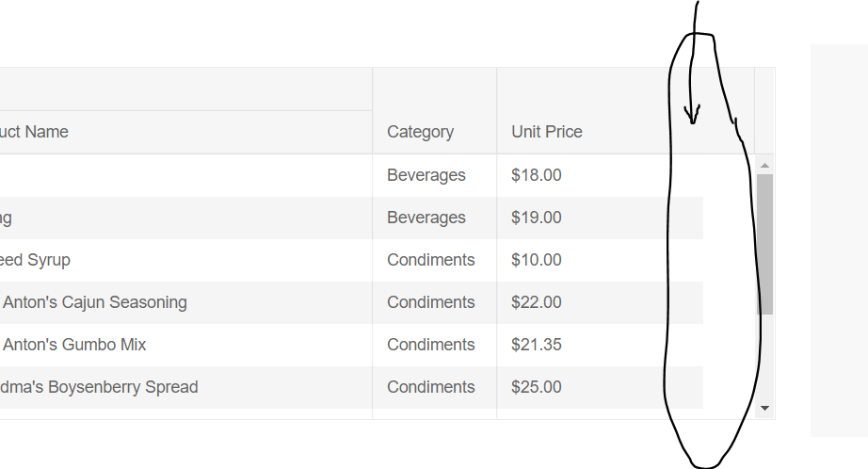Click the grid's scroll-down arrow
The height and width of the screenshot is (469, 868).
(764, 408)
